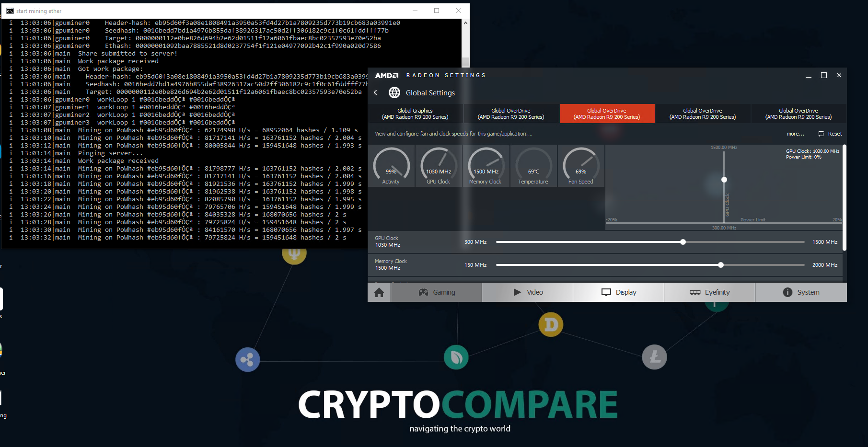Open the Video section
Viewport: 868px width, 447px height.
528,292
